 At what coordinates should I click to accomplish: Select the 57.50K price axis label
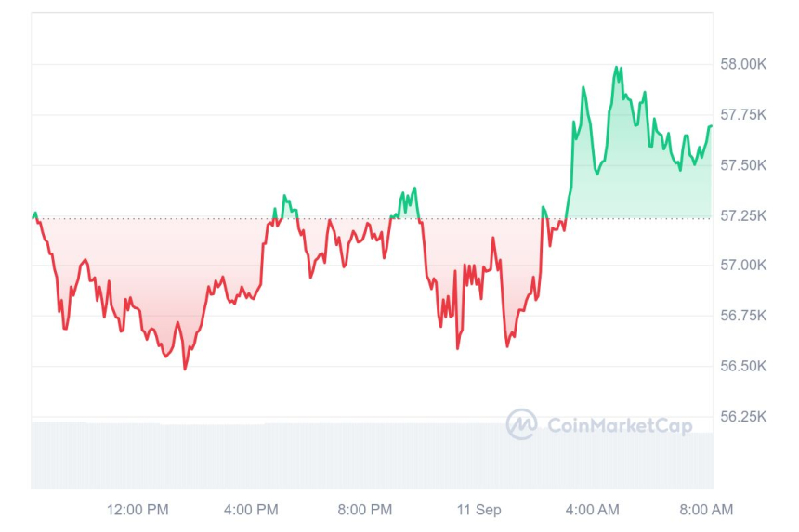(741, 165)
